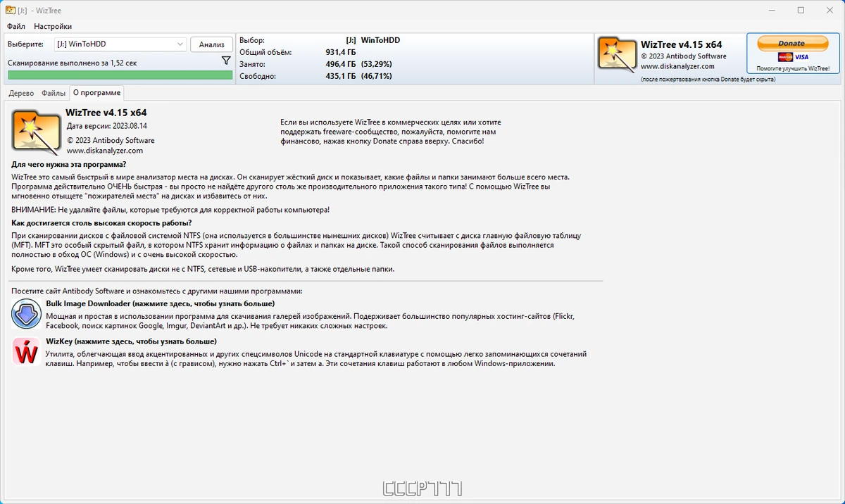
Task: Click the Анализ button
Action: (211, 44)
